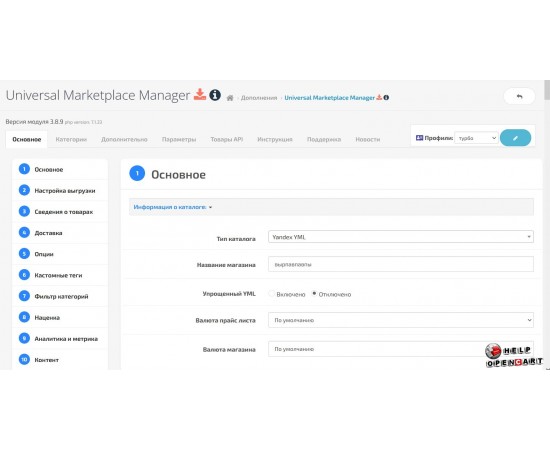Open the Валюта прайс листа dropdown
The height and width of the screenshot is (450, 550).
(x=401, y=320)
